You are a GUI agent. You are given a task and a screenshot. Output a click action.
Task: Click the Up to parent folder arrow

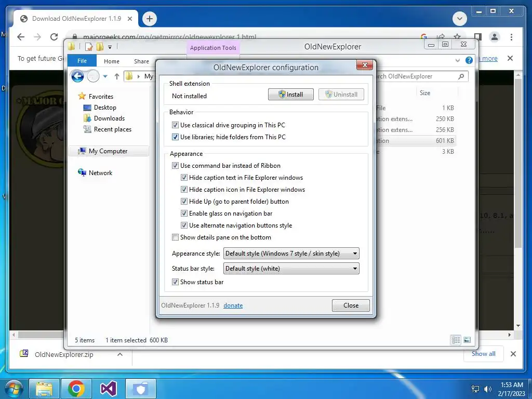117,76
